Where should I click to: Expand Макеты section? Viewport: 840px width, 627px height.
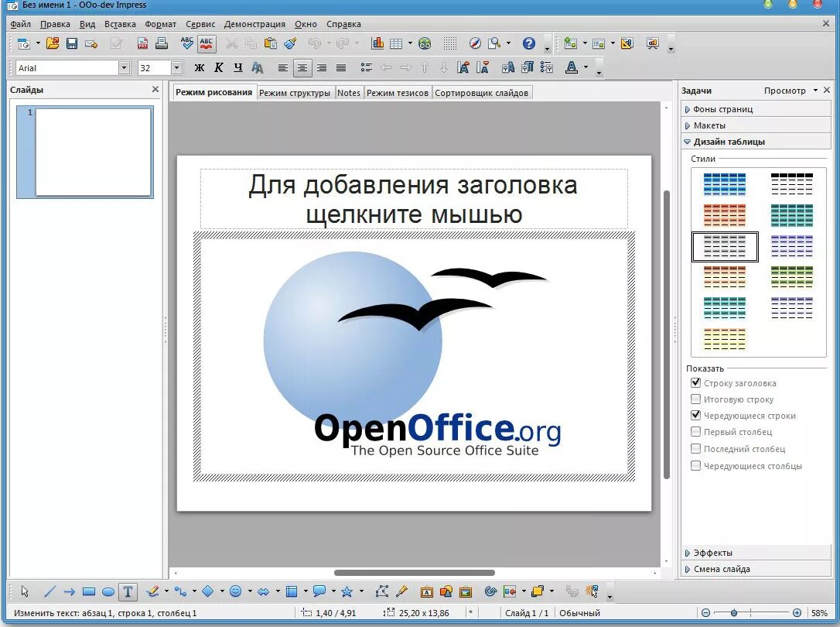tap(756, 125)
